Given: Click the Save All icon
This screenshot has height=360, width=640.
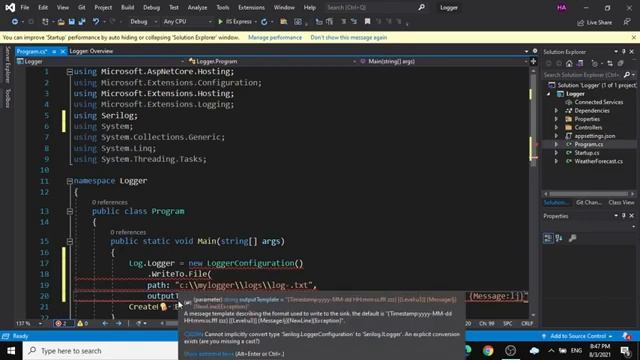Looking at the screenshot, I should [82, 22].
